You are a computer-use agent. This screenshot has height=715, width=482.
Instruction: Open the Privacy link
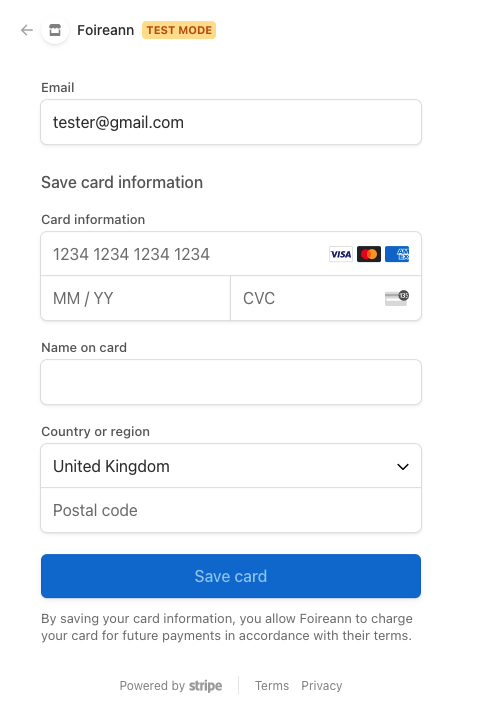[321, 686]
